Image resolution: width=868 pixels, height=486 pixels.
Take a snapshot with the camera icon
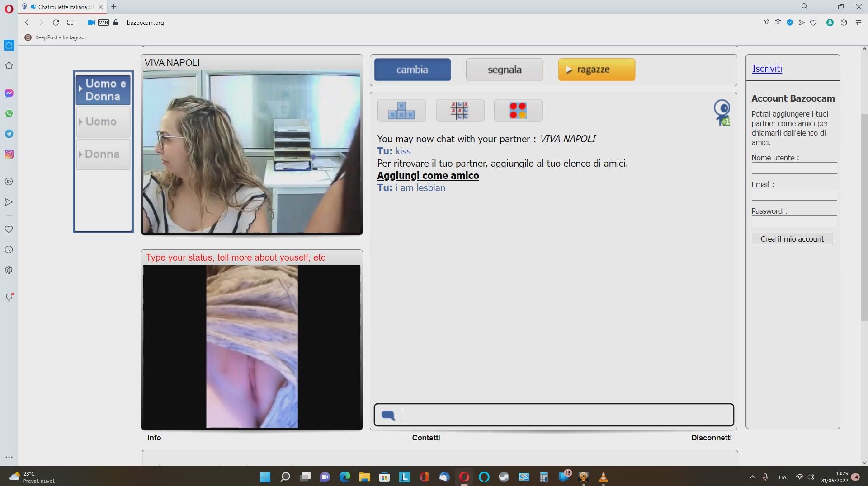pyautogui.click(x=778, y=23)
